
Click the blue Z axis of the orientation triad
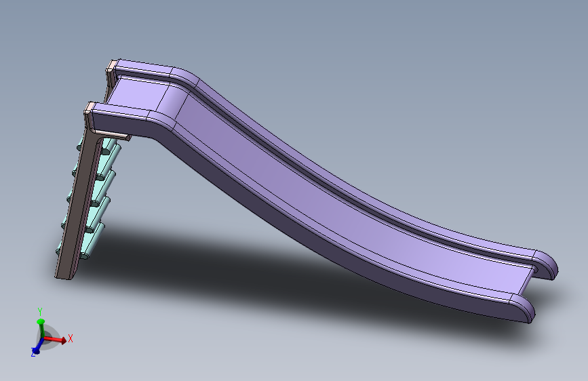coord(37,347)
